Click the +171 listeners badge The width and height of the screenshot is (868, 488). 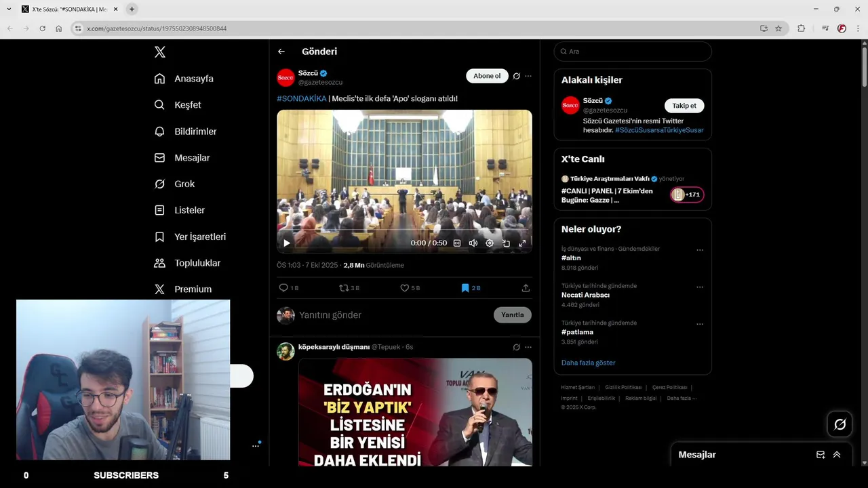[687, 195]
